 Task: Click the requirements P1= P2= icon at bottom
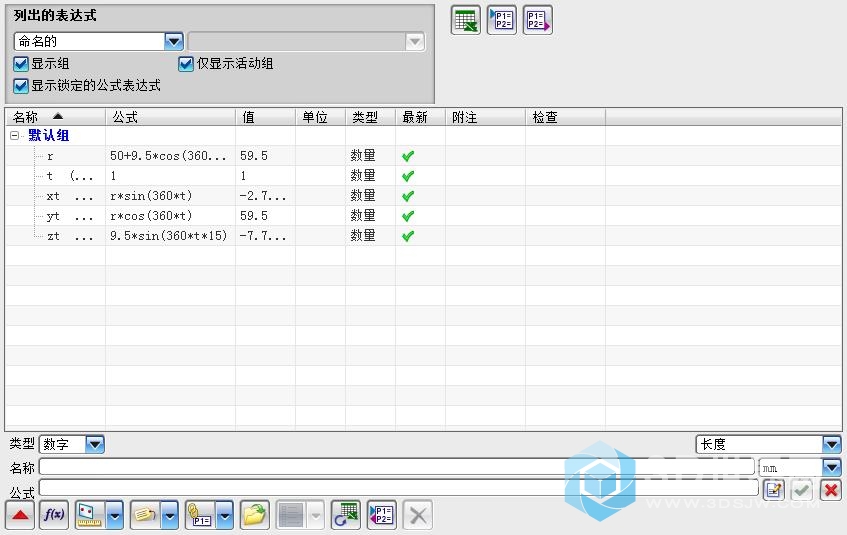(382, 515)
